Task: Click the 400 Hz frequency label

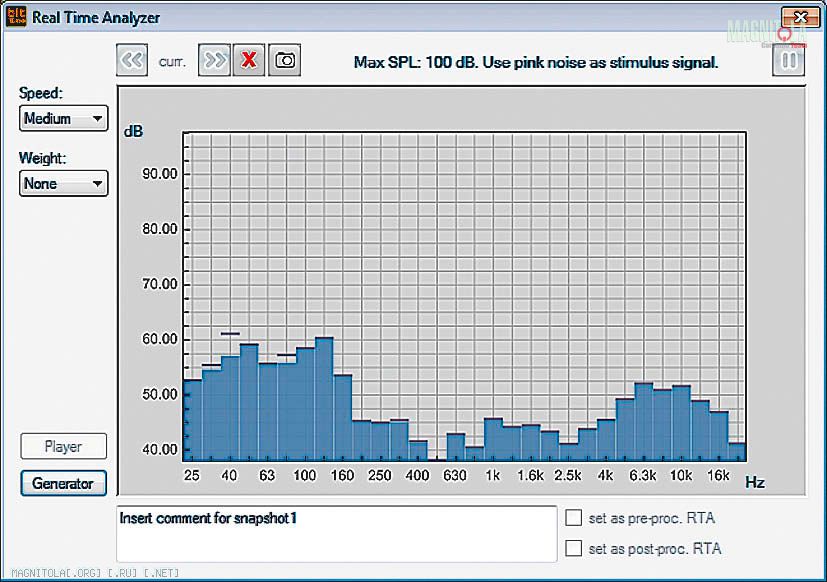Action: point(417,475)
